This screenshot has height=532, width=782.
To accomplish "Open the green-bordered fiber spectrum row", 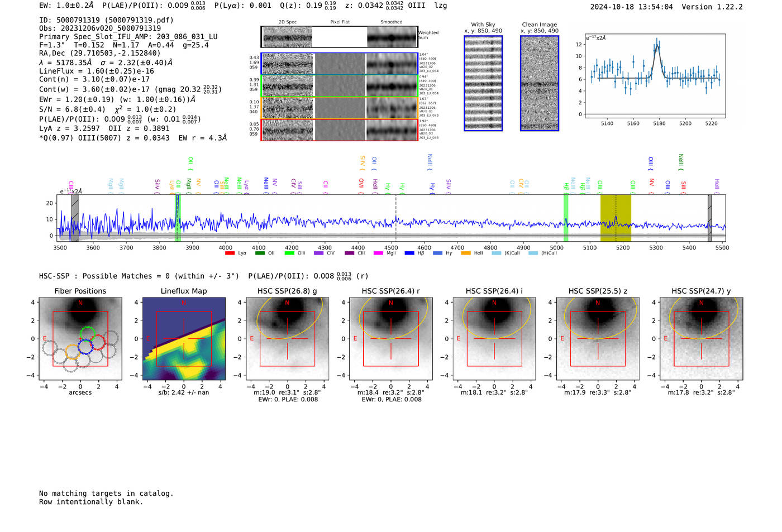I will coord(340,86).
